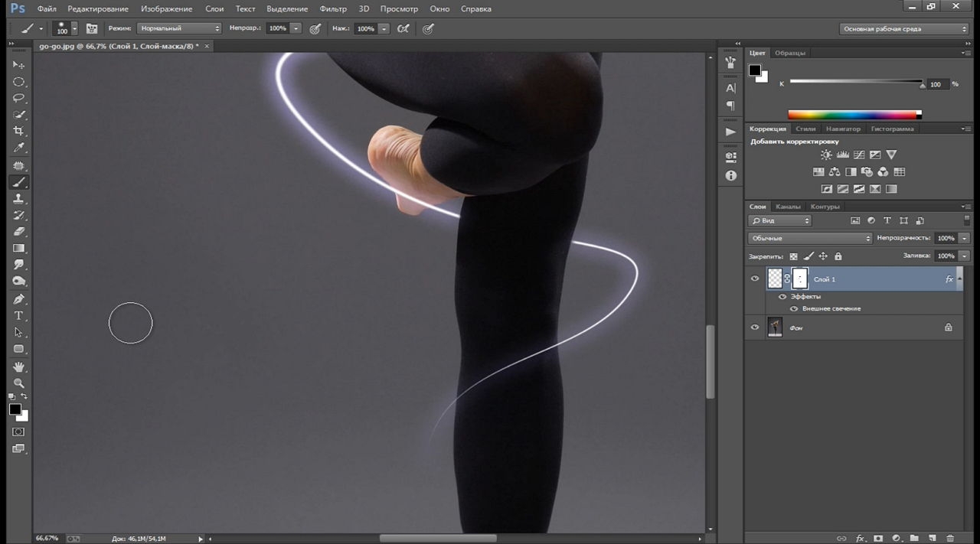This screenshot has height=544, width=980.
Task: Add Color Balance adjustment
Action: (835, 172)
